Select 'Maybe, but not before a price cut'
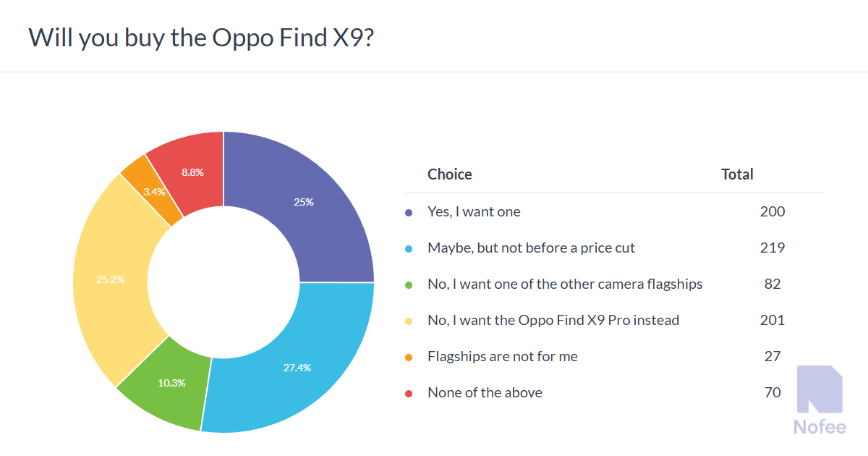The image size is (868, 456). [531, 248]
